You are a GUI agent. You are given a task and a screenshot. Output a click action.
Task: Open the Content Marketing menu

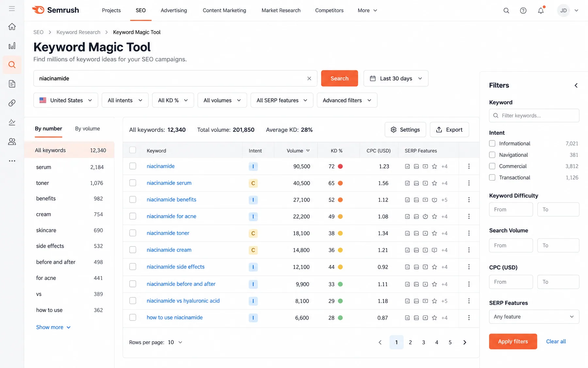coord(224,10)
